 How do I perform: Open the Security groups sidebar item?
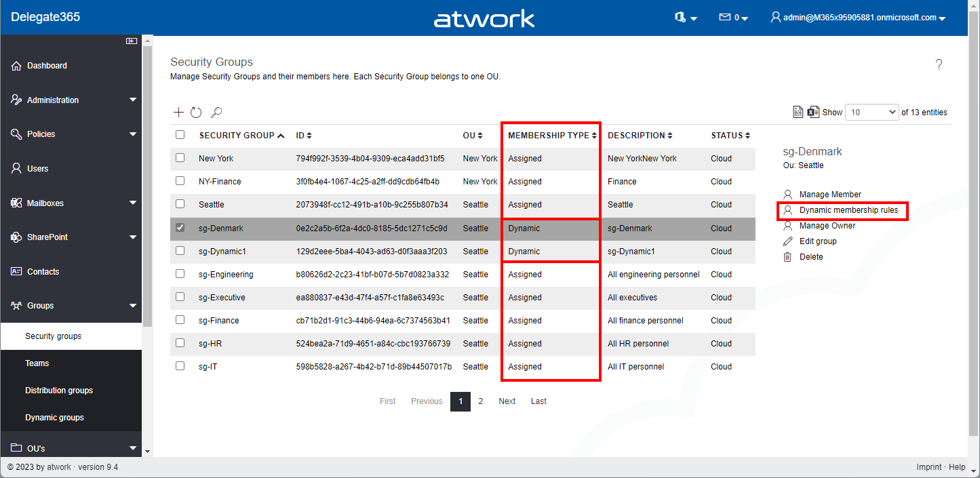71,336
